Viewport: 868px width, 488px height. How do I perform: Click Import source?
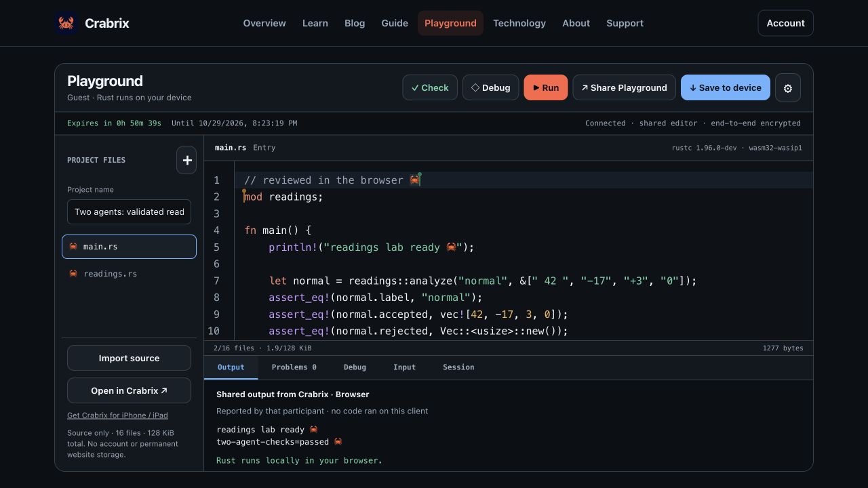(x=129, y=358)
